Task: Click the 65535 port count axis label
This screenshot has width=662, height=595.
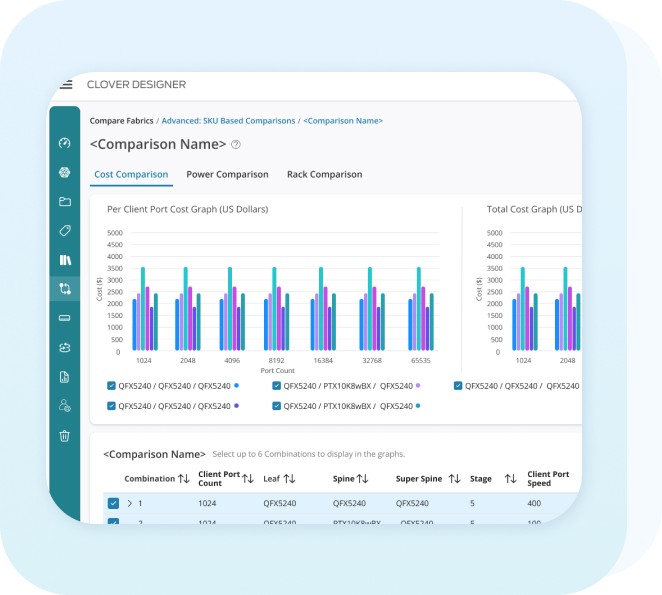Action: (x=421, y=361)
